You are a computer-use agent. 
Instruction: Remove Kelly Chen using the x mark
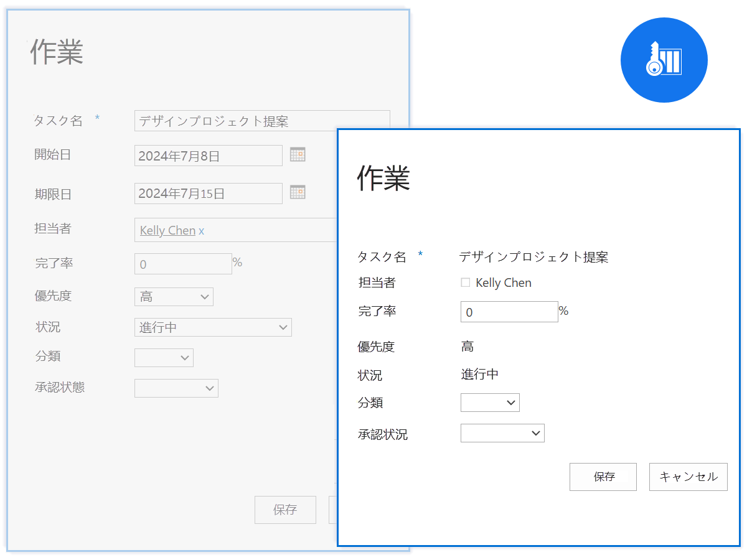pos(201,231)
